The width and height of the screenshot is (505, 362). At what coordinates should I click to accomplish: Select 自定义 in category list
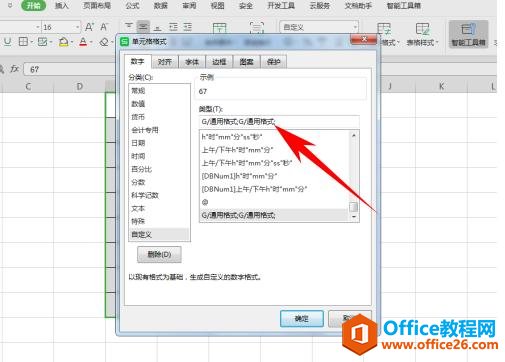(159, 234)
